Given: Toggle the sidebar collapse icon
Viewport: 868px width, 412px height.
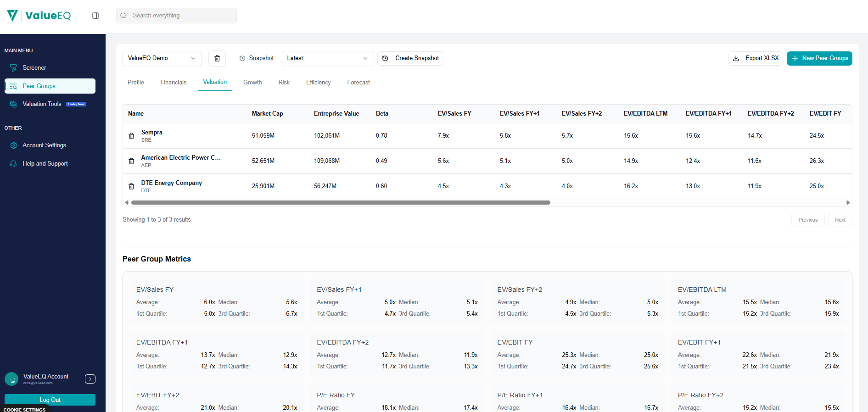Looking at the screenshot, I should tap(95, 16).
